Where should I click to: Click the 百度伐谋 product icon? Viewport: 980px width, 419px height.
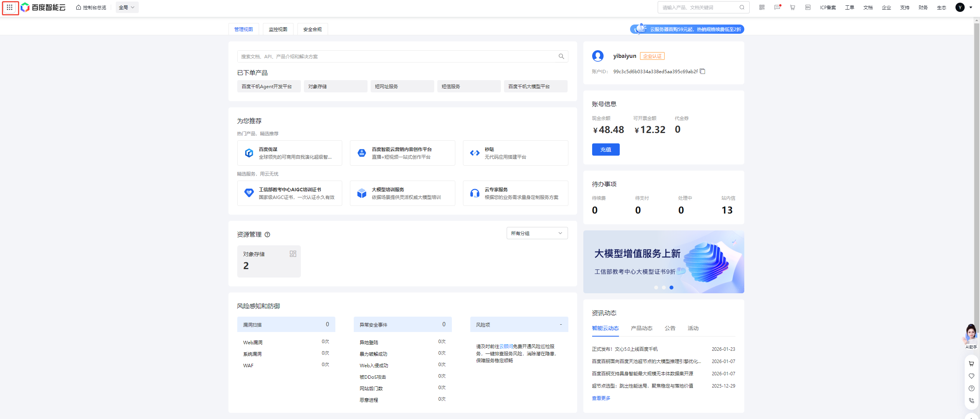249,153
